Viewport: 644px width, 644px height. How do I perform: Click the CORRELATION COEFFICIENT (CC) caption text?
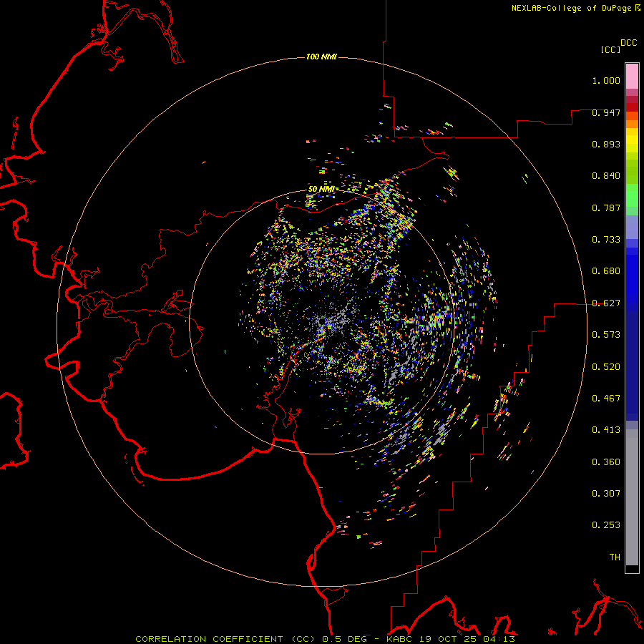[225, 639]
